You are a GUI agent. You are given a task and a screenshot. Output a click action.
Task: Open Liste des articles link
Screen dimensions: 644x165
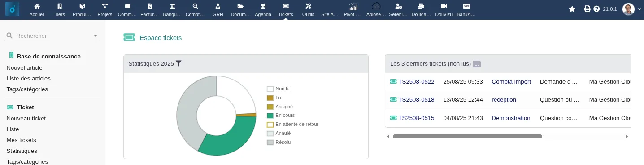pyautogui.click(x=28, y=78)
